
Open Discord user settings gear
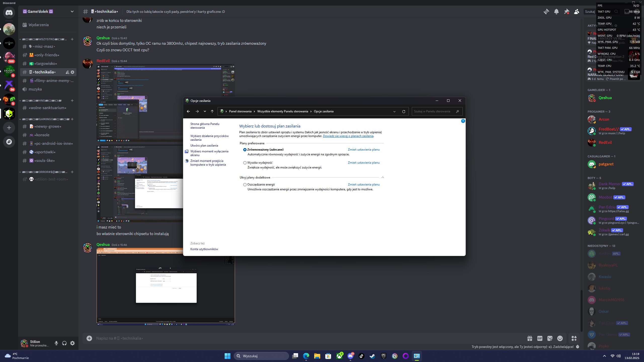coord(72,343)
